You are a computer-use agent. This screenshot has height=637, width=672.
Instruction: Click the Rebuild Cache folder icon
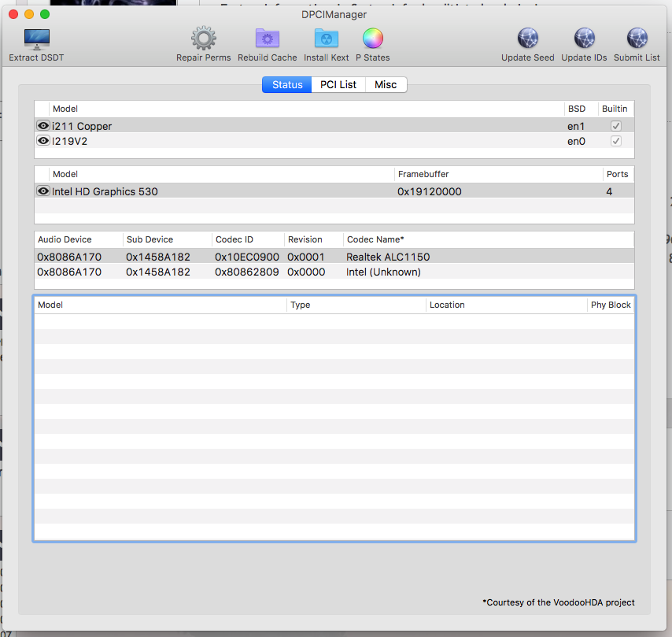pyautogui.click(x=268, y=39)
